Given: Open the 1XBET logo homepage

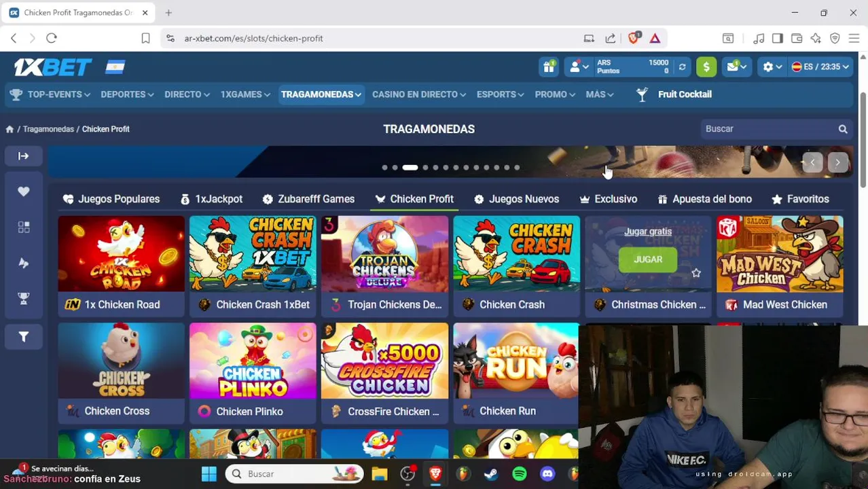Looking at the screenshot, I should (x=53, y=67).
